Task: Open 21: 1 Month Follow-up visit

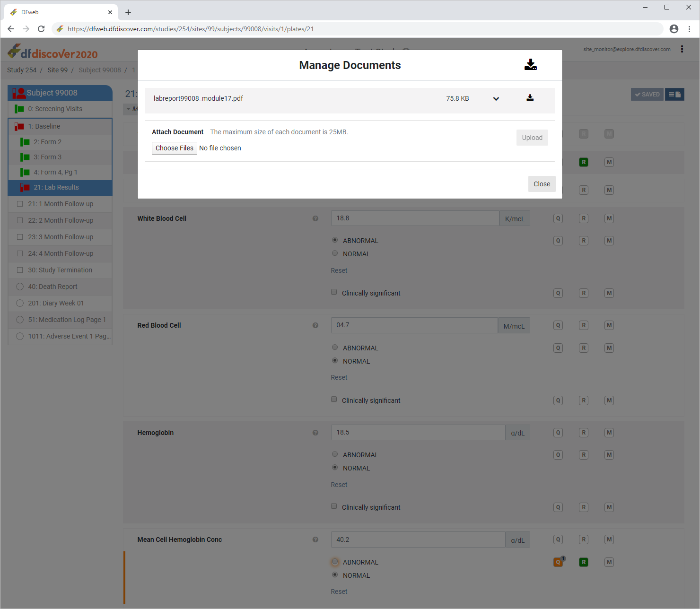Action: pos(61,204)
